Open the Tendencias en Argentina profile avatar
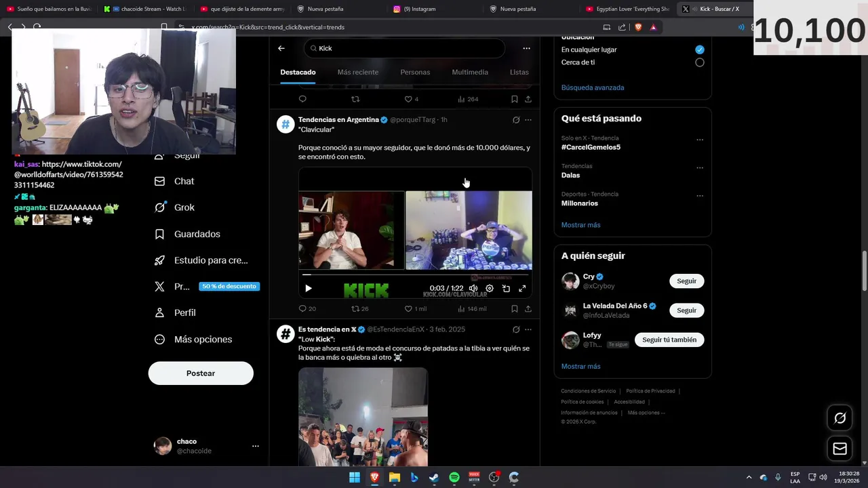Image resolution: width=868 pixels, height=488 pixels. [x=285, y=124]
